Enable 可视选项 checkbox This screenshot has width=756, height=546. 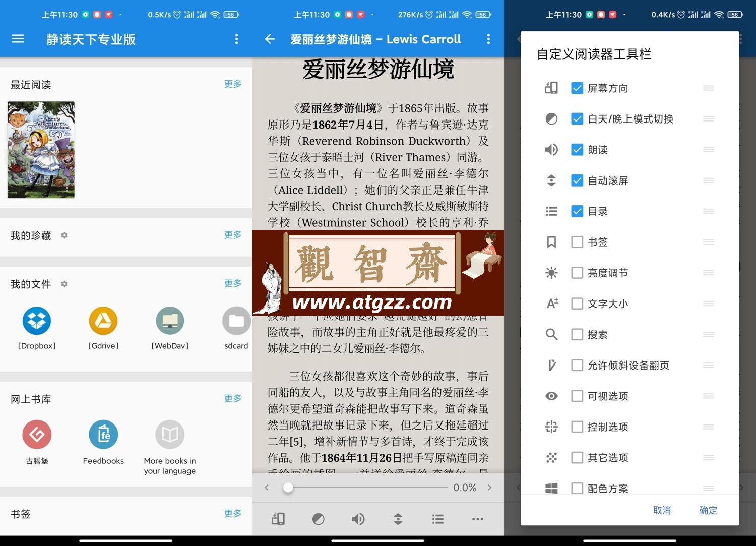577,396
